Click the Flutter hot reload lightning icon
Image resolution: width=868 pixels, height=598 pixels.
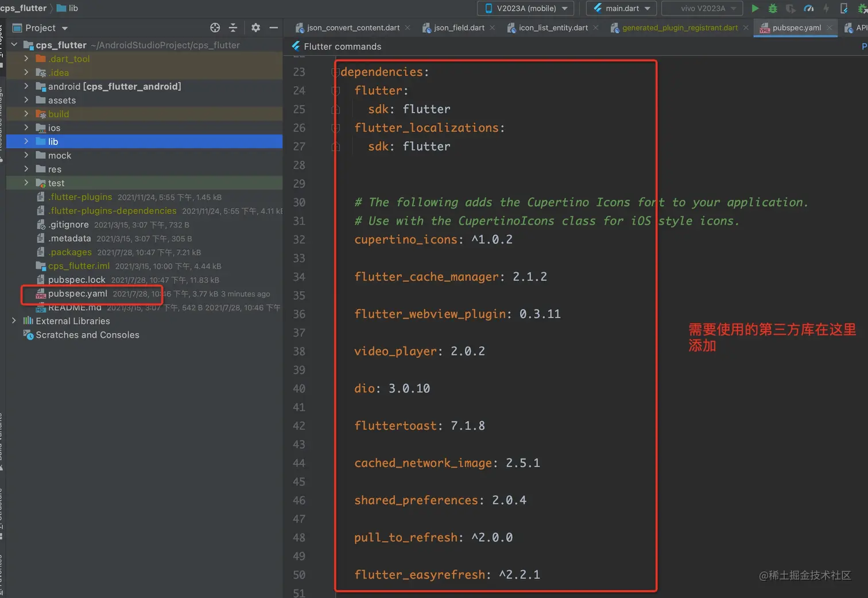pos(826,9)
